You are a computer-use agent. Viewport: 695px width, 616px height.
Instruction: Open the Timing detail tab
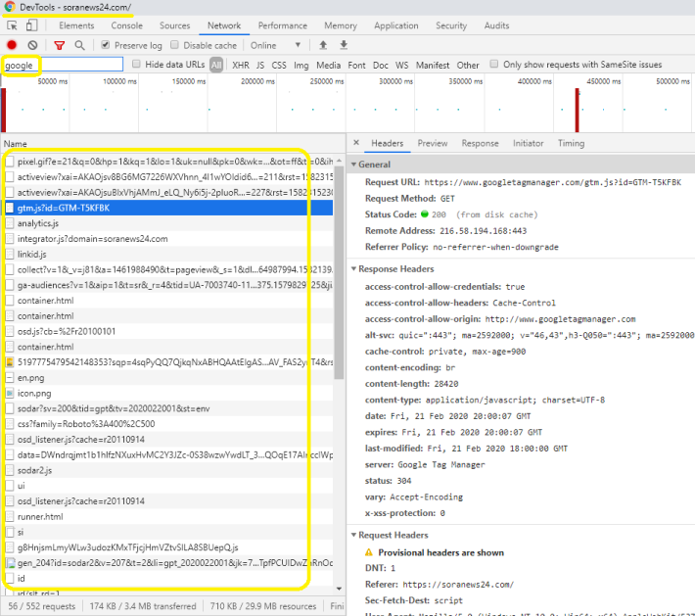571,143
